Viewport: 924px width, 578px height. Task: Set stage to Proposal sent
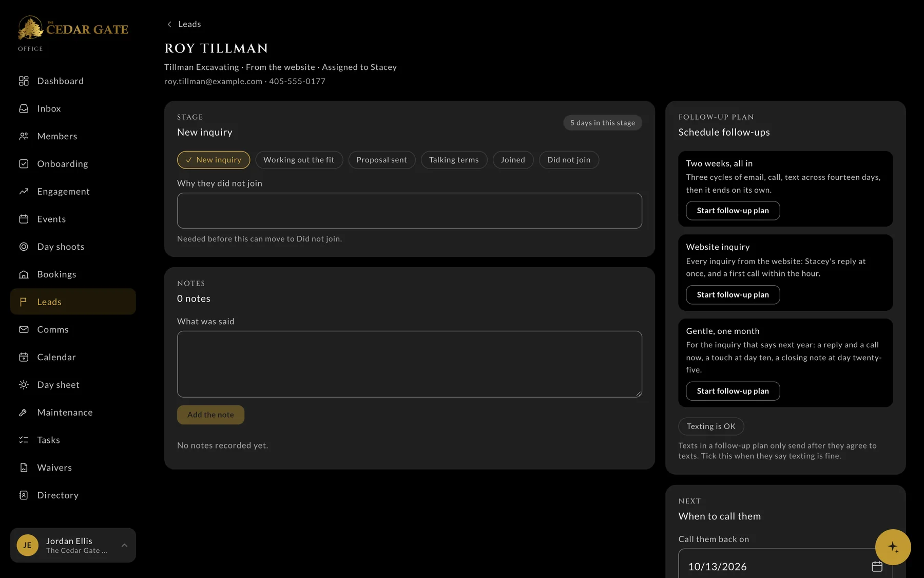click(381, 160)
